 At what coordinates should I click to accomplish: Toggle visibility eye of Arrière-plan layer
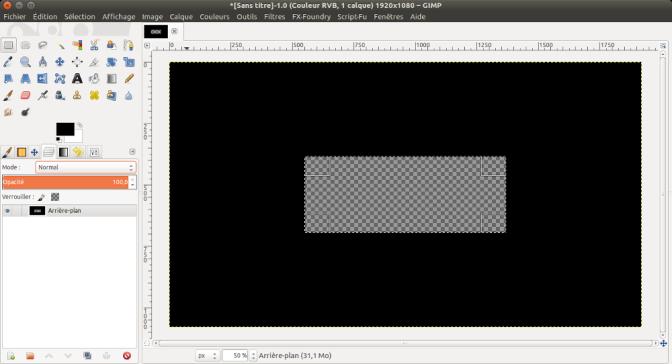click(x=7, y=211)
